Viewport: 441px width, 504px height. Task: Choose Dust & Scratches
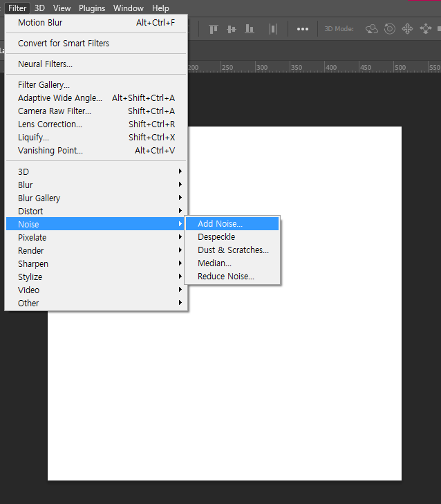click(x=232, y=250)
